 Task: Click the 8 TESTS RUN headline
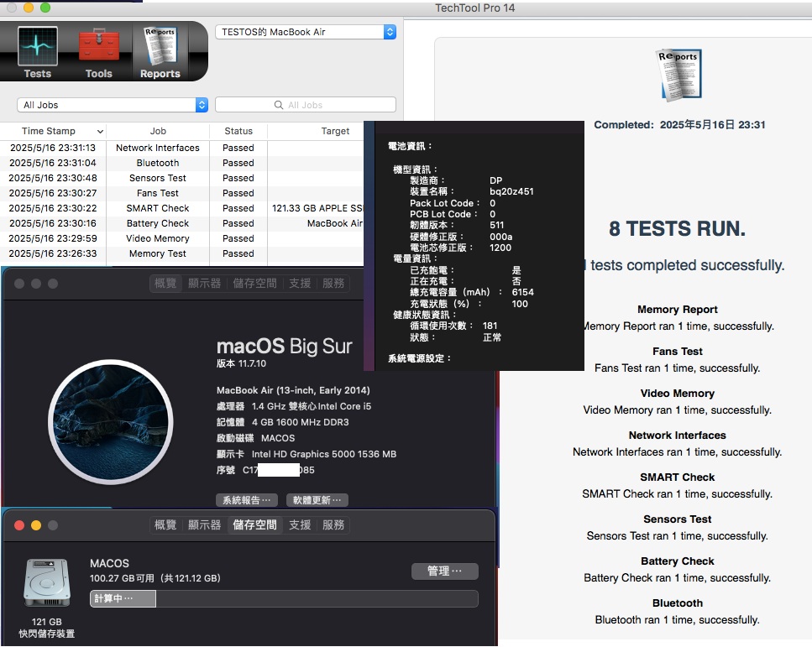[x=678, y=228]
